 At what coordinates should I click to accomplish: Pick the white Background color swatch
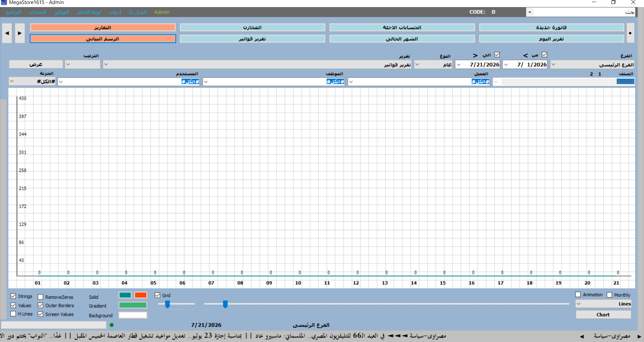pyautogui.click(x=133, y=315)
